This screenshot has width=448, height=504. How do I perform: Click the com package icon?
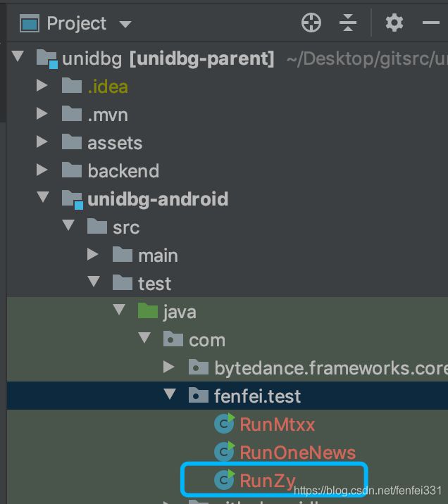pos(173,339)
